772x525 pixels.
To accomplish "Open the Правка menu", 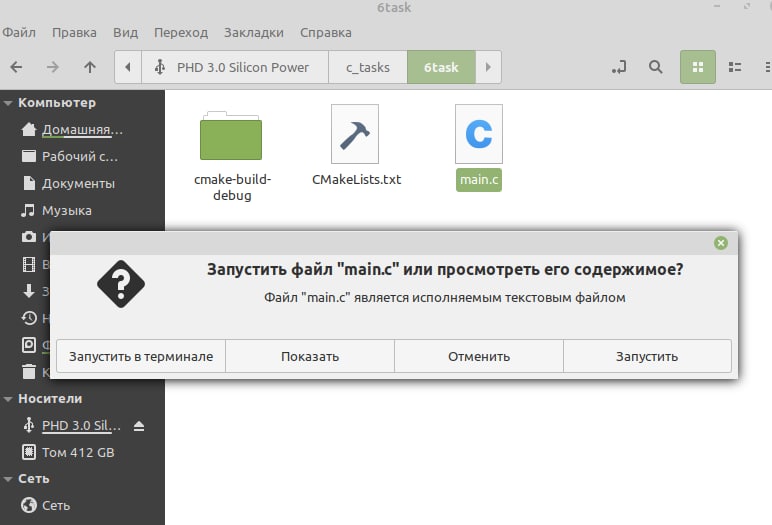I will (x=74, y=33).
